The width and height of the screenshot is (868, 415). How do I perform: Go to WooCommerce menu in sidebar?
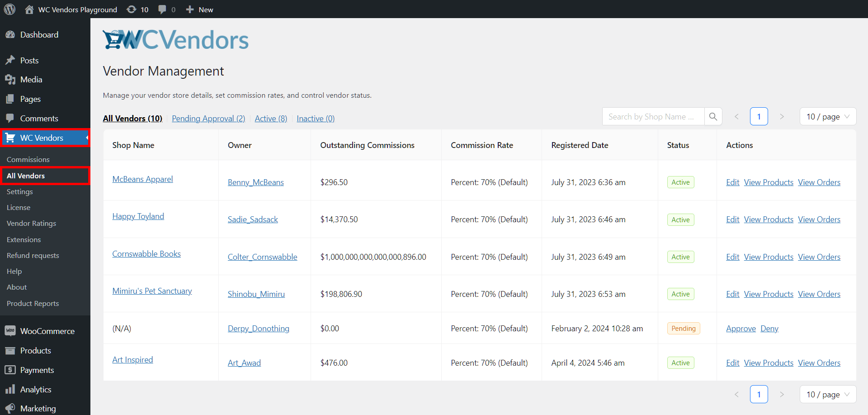pos(47,331)
